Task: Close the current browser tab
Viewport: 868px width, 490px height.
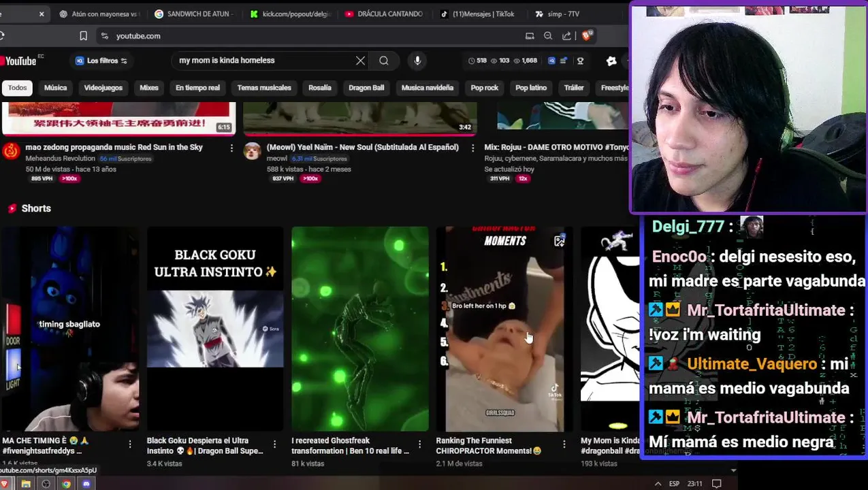Action: coord(42,14)
